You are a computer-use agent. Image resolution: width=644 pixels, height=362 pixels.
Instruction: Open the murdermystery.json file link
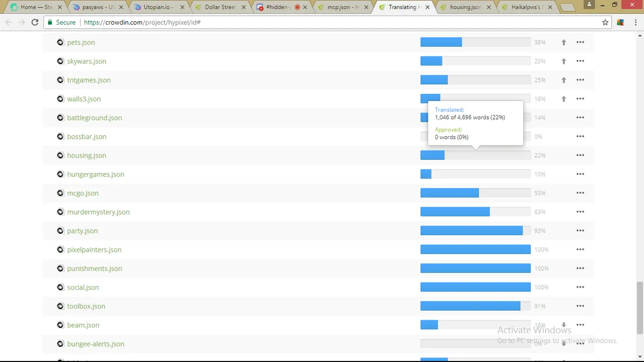coord(99,212)
